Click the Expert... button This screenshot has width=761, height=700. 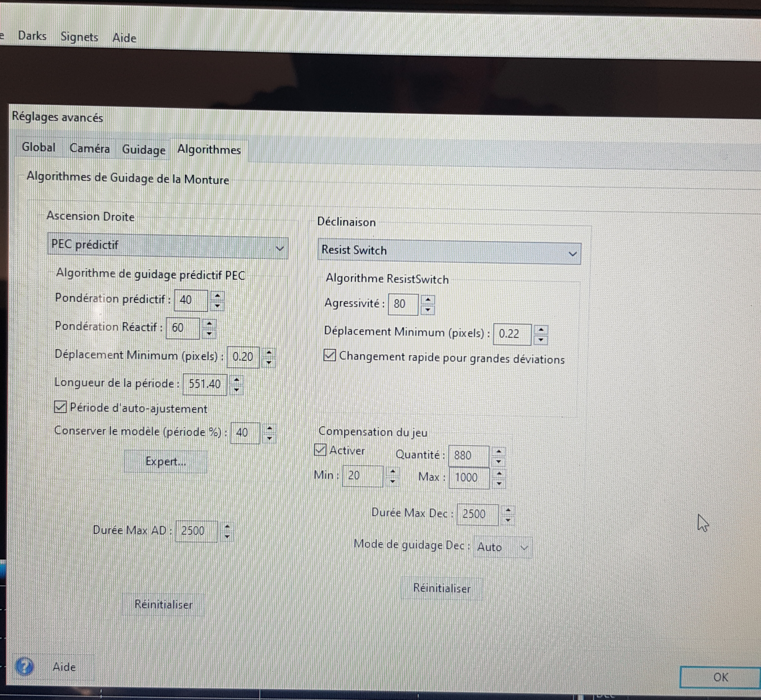[x=166, y=462]
